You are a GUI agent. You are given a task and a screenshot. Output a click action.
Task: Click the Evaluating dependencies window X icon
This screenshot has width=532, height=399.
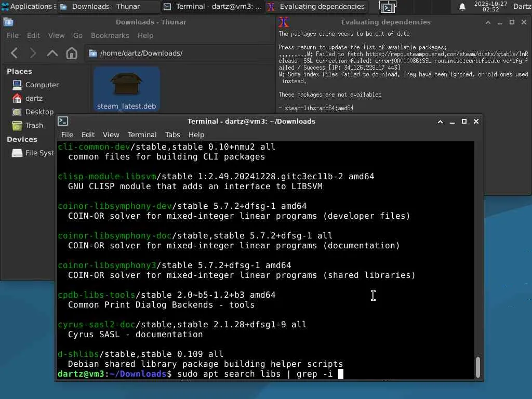coord(284,22)
